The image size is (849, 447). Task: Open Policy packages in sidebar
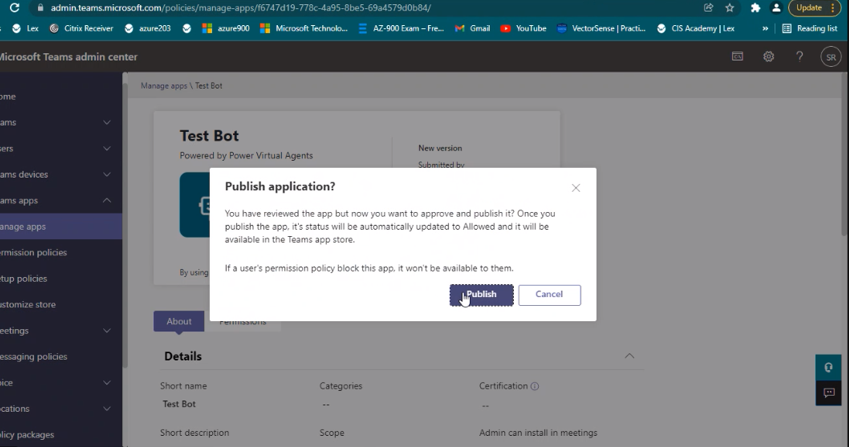point(61,434)
